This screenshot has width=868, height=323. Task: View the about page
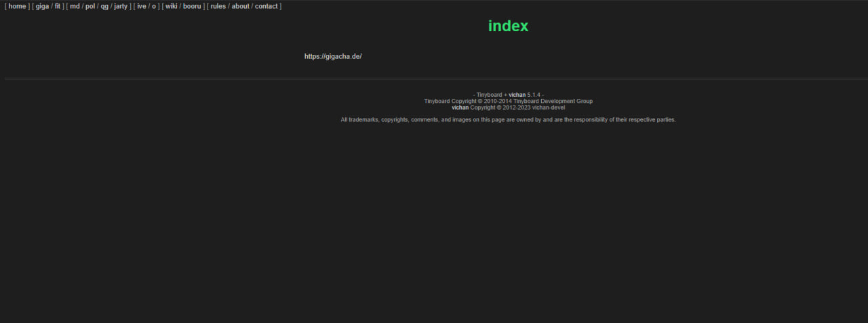click(240, 6)
